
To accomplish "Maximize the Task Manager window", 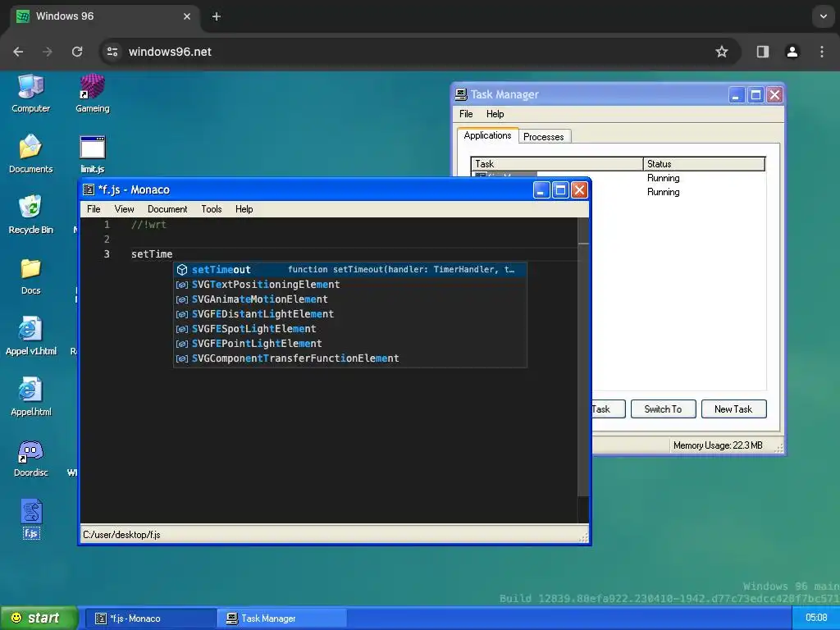I will tap(756, 95).
